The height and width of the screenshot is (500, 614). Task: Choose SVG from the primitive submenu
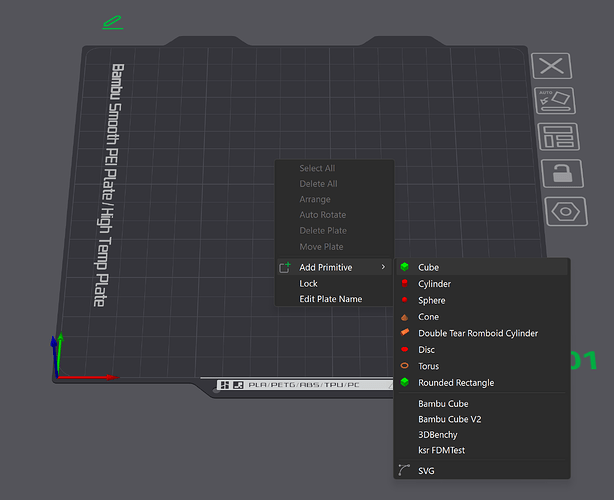click(482, 471)
